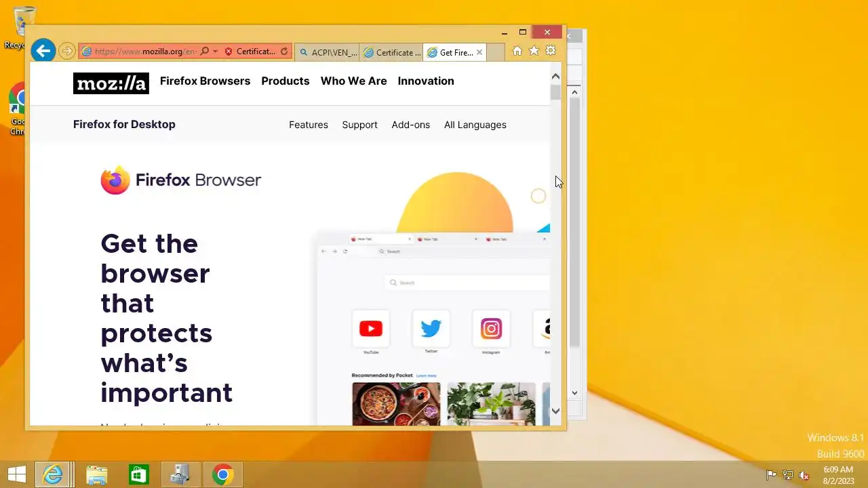Image resolution: width=868 pixels, height=488 pixels.
Task: Open the Products menu
Action: [x=285, y=81]
